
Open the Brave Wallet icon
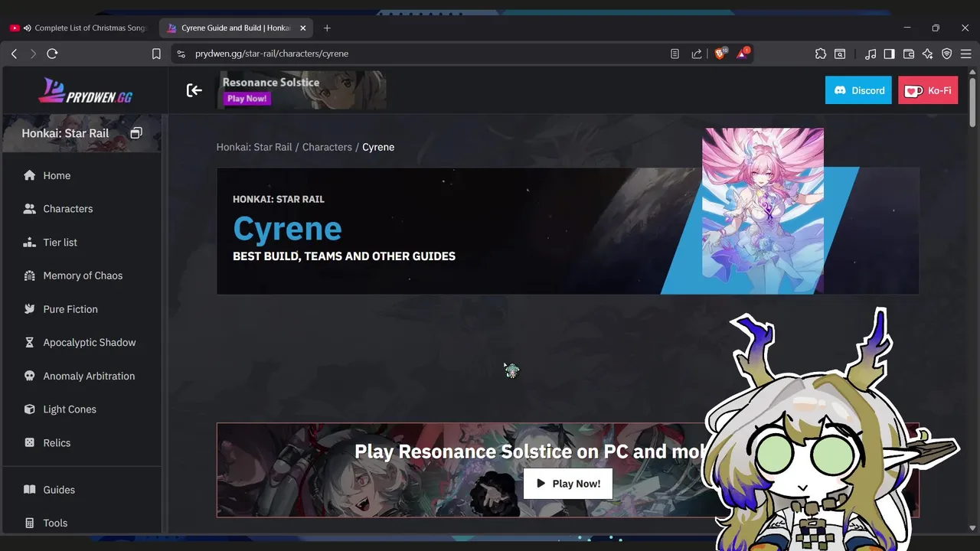[909, 54]
